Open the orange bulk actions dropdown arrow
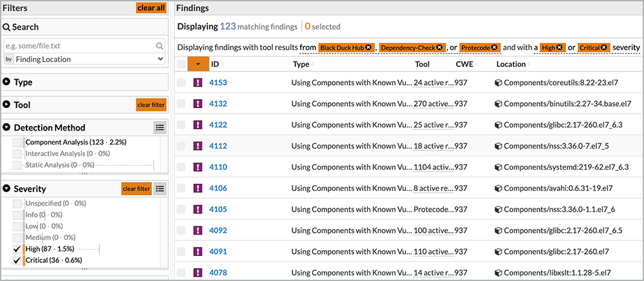The height and width of the screenshot is (281, 644). [x=198, y=64]
